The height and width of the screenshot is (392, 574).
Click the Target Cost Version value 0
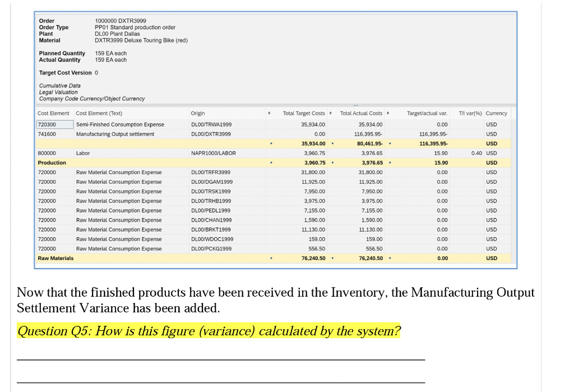[97, 72]
